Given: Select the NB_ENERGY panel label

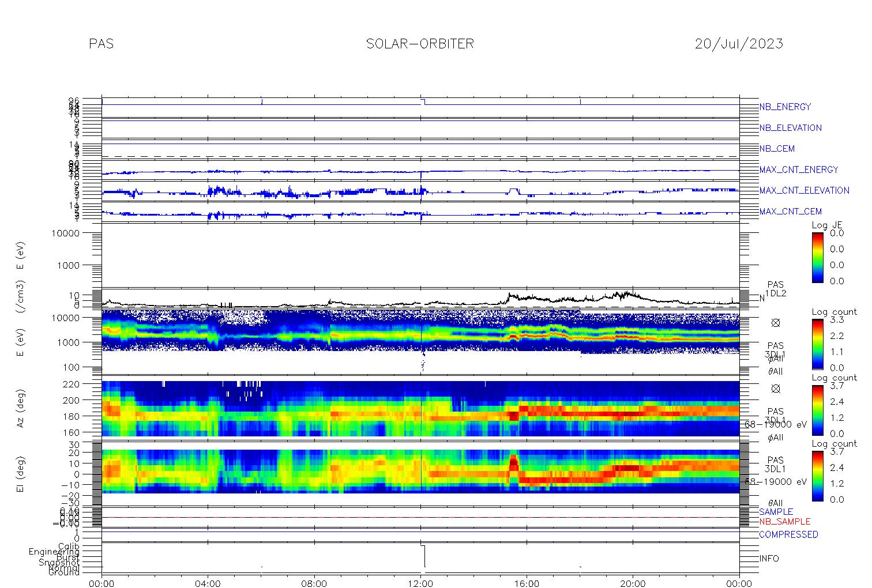Looking at the screenshot, I should tap(785, 107).
